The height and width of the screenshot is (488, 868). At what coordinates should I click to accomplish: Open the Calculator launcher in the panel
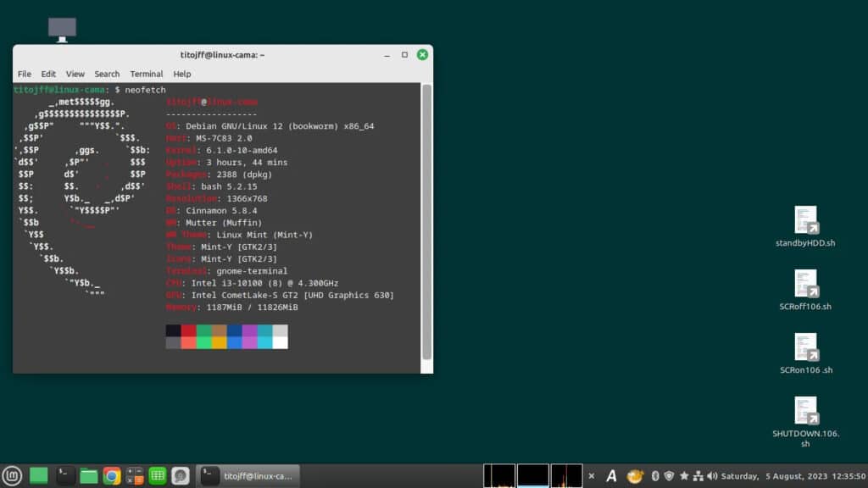click(135, 476)
